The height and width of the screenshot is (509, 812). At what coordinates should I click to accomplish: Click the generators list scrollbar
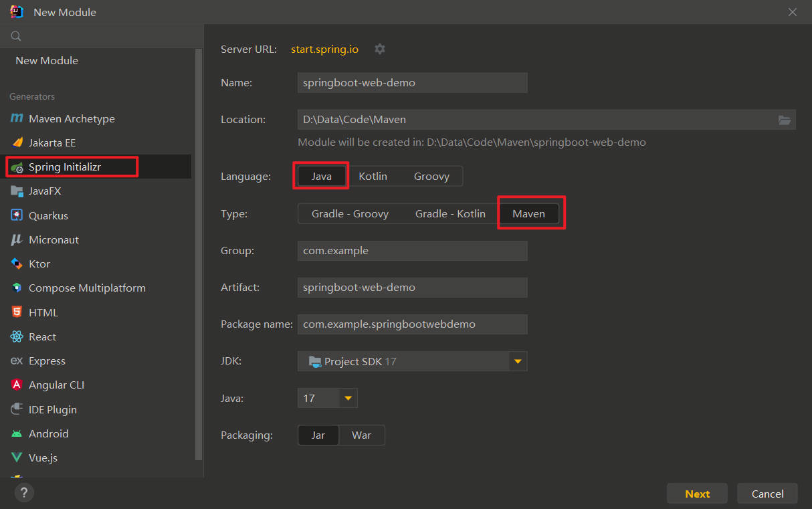coord(198,254)
